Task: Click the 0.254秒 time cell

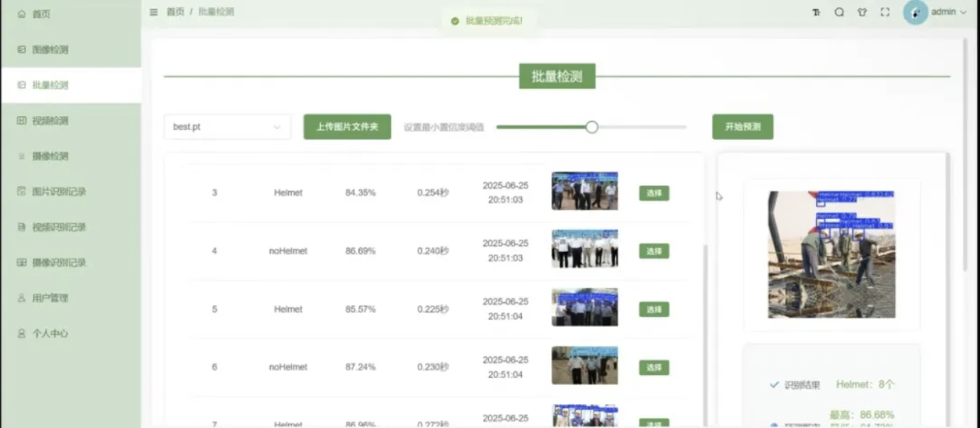Action: [433, 193]
